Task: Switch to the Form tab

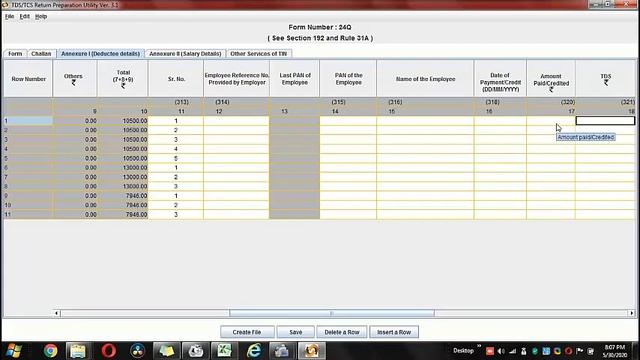Action: [15, 53]
